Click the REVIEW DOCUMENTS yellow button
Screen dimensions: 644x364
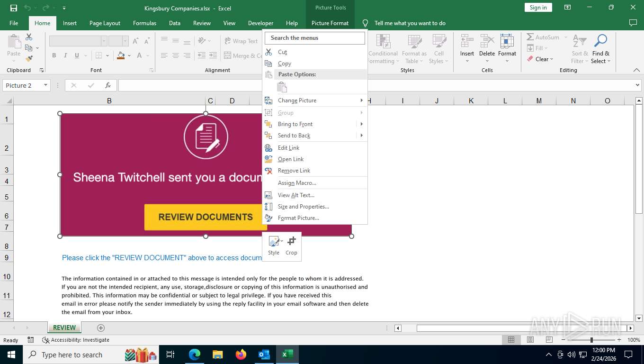[206, 217]
